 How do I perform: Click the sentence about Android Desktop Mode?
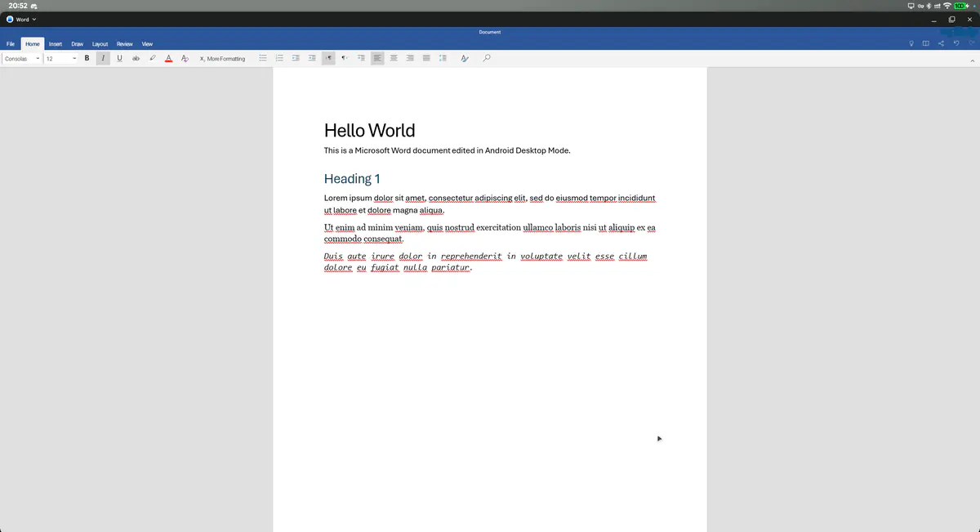[447, 150]
